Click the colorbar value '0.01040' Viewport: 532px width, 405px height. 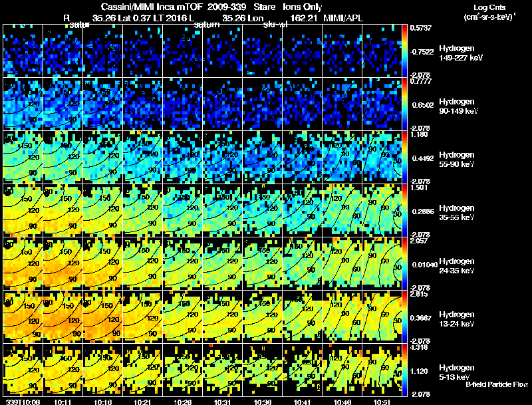point(424,265)
